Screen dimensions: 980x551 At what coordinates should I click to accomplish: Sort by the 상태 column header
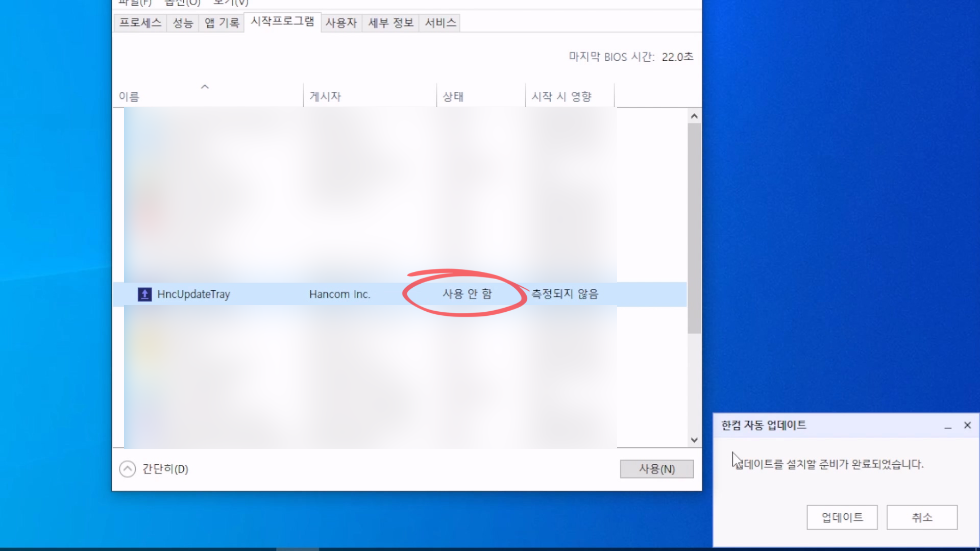coord(453,96)
